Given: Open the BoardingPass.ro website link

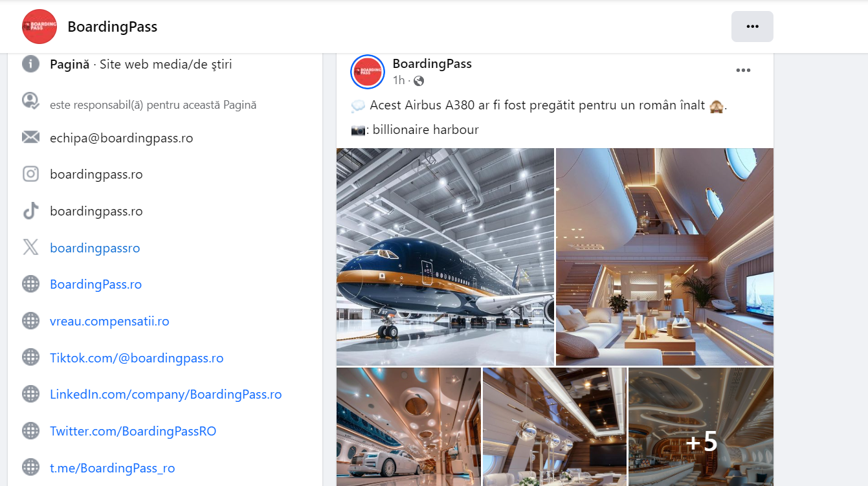Looking at the screenshot, I should [96, 284].
